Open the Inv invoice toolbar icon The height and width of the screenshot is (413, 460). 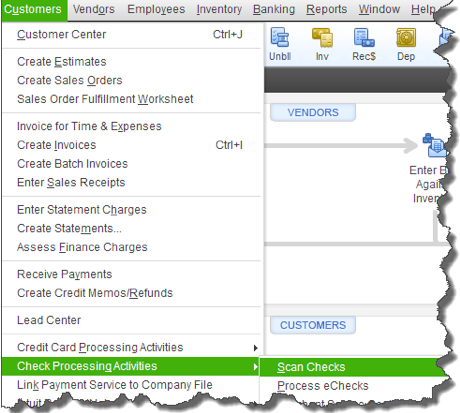coord(322,37)
